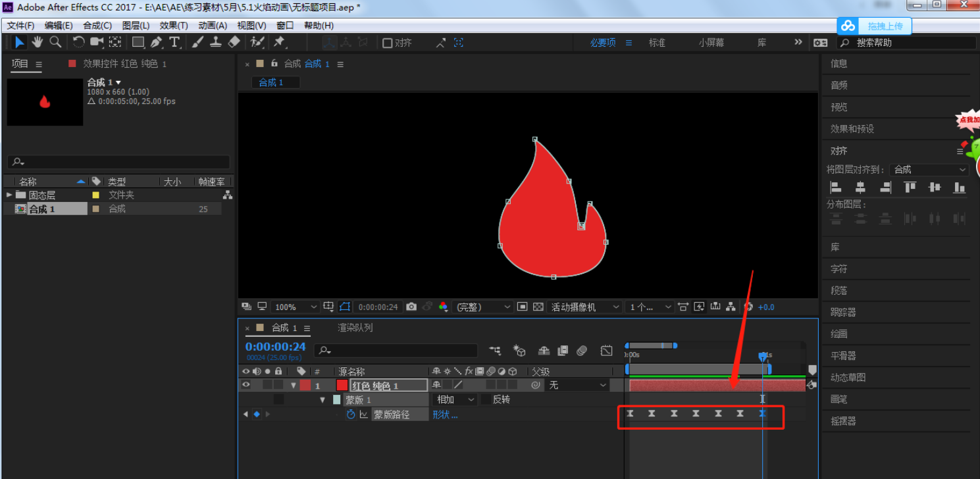Choose the Unified Camera tool
The width and height of the screenshot is (980, 479).
pyautogui.click(x=97, y=42)
